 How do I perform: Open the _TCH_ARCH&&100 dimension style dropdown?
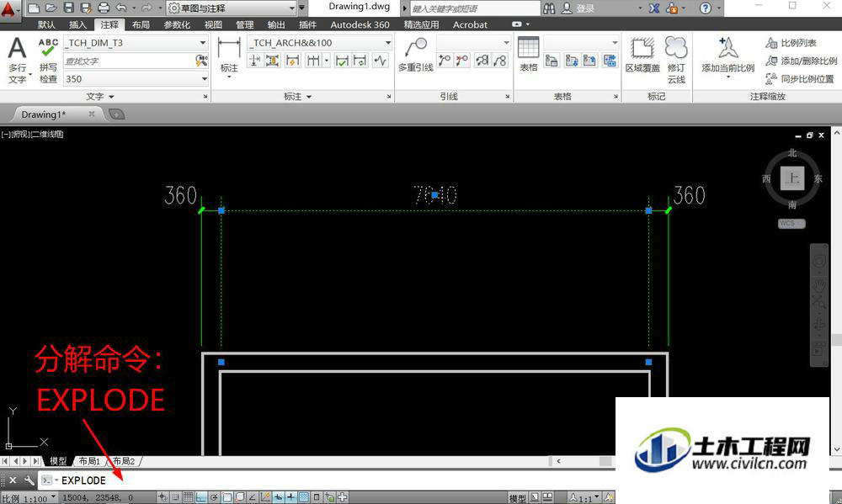(387, 42)
